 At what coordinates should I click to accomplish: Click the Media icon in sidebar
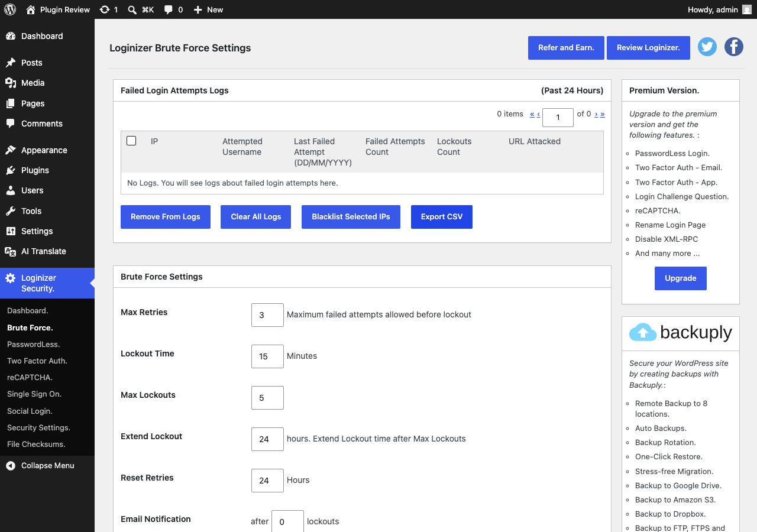click(11, 83)
